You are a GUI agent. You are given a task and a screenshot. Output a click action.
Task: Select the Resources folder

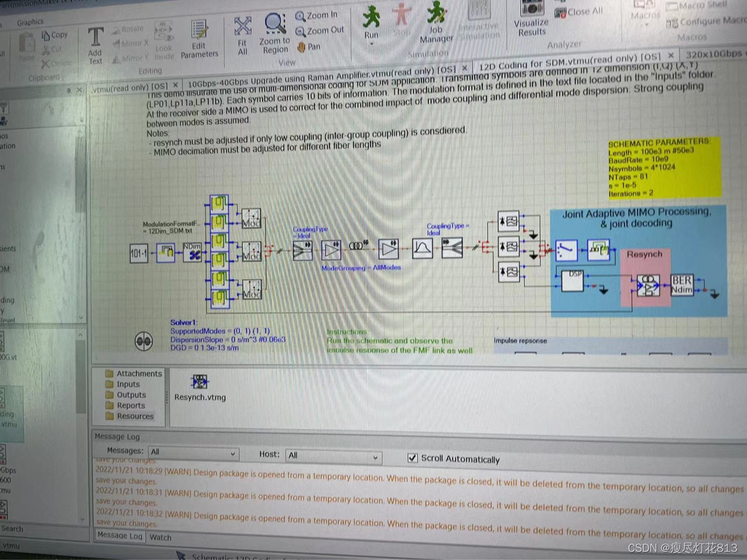pos(130,416)
